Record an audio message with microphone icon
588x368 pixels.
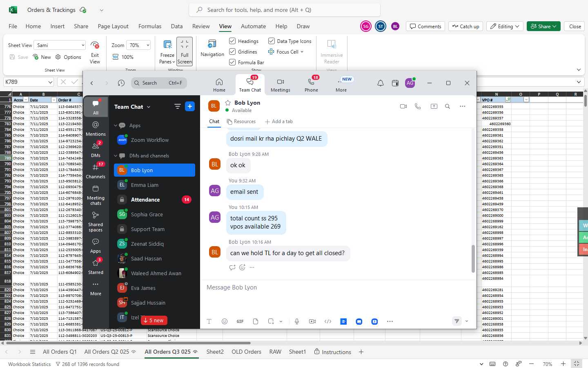coord(297,321)
